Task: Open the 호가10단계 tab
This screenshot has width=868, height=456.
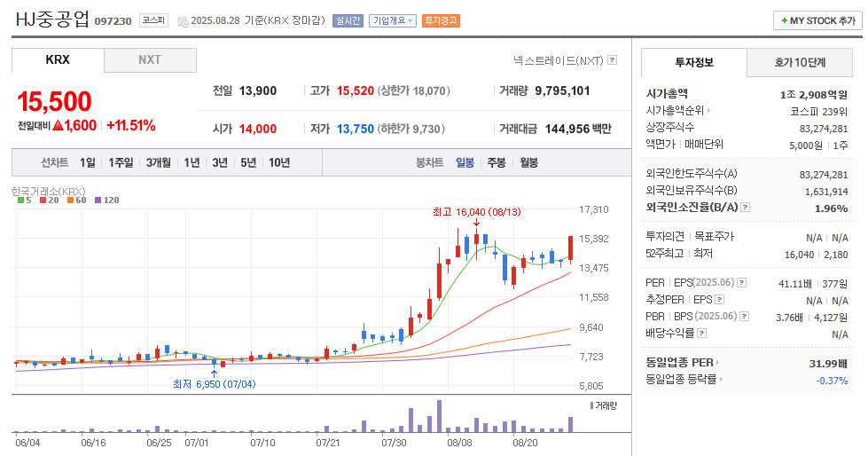Action: point(800,63)
